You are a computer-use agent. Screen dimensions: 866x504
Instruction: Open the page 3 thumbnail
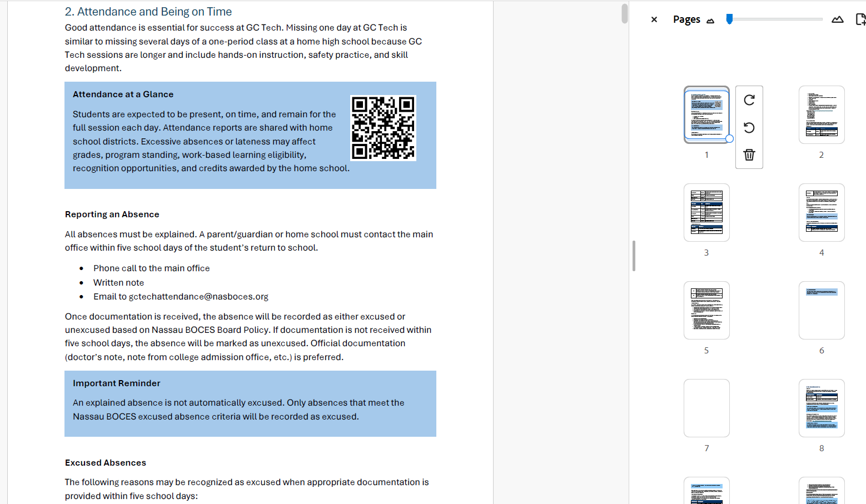(706, 212)
